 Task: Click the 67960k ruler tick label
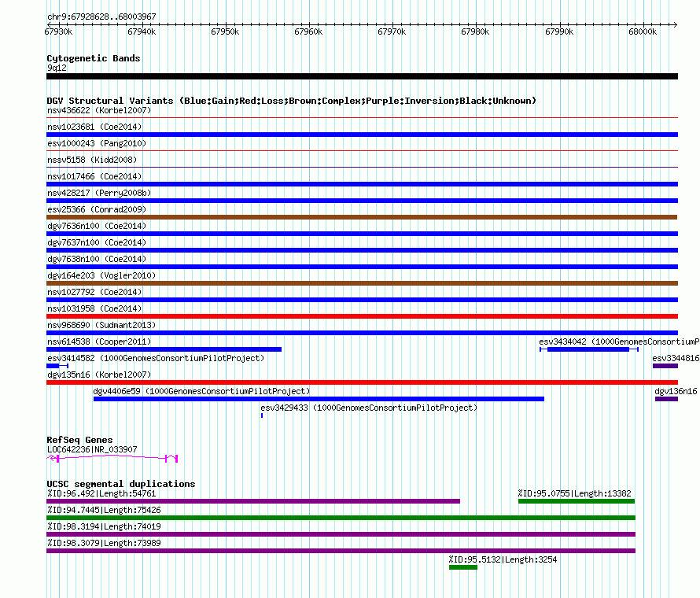[308, 31]
